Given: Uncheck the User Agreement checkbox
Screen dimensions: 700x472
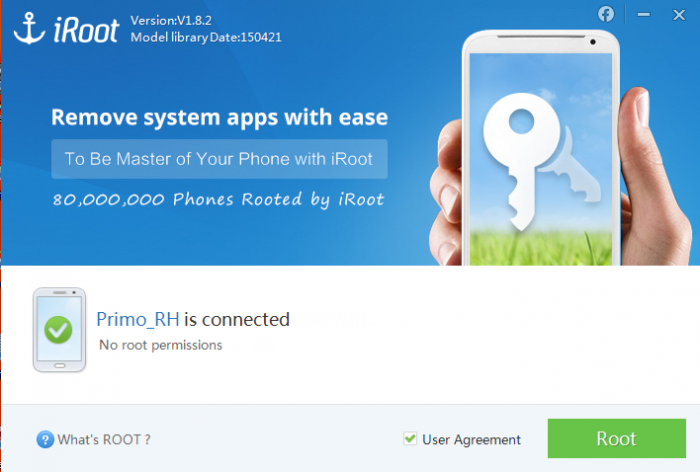Looking at the screenshot, I should click(410, 439).
